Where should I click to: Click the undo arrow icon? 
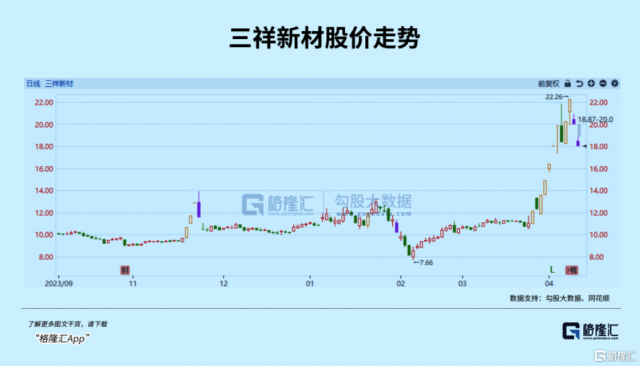pos(579,83)
